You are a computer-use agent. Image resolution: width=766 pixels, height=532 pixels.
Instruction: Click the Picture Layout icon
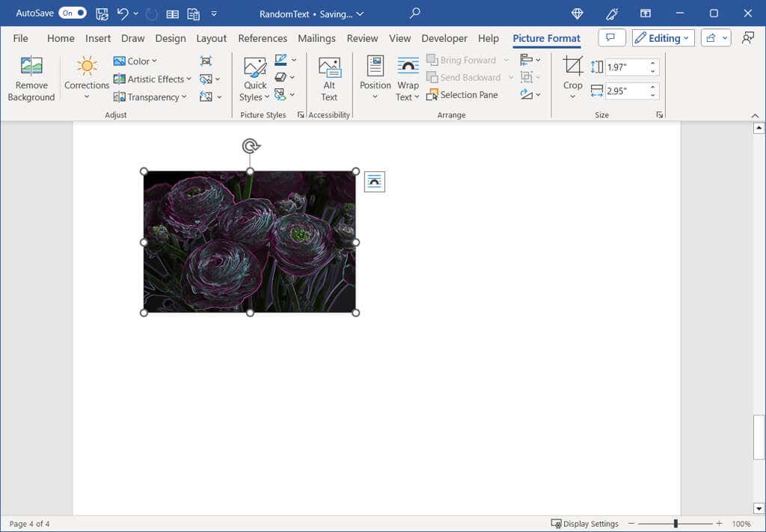280,94
